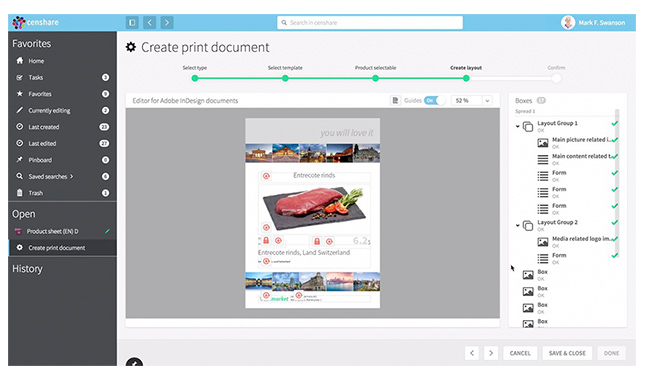Open Tasks in the sidebar

click(35, 77)
